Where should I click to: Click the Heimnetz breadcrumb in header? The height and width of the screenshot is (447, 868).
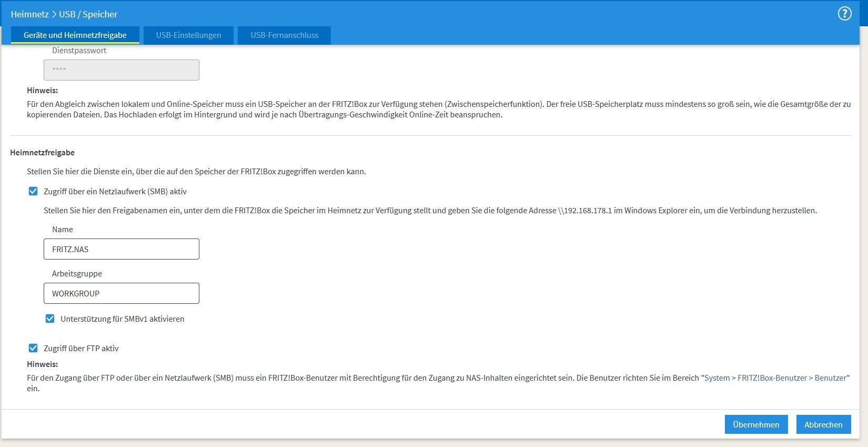tap(29, 14)
